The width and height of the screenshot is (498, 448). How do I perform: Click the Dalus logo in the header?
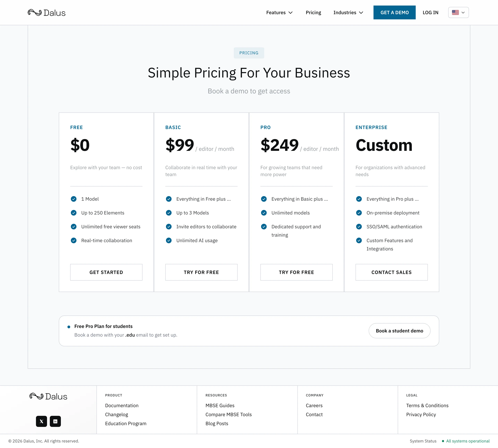click(47, 13)
